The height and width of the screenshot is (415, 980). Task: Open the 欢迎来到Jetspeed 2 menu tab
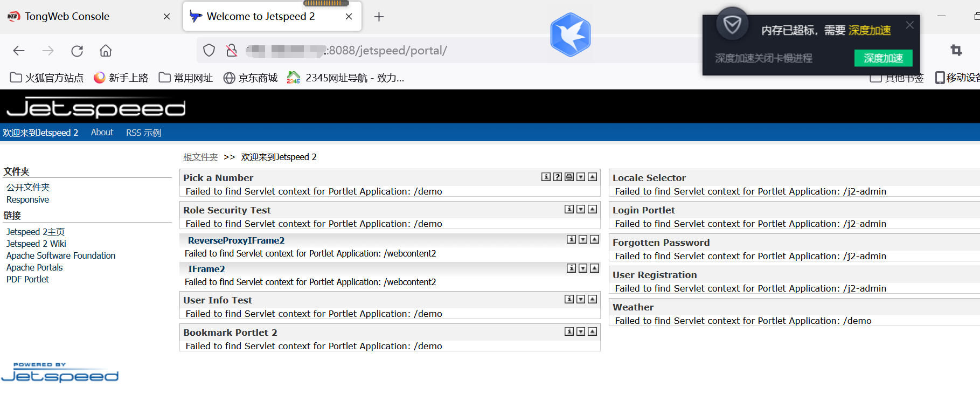tap(40, 133)
